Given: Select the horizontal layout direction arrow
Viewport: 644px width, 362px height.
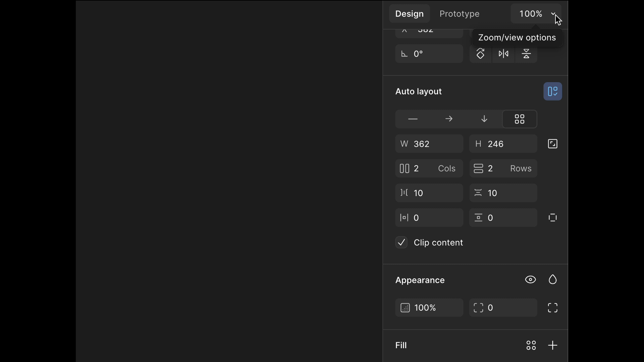Looking at the screenshot, I should (x=448, y=119).
